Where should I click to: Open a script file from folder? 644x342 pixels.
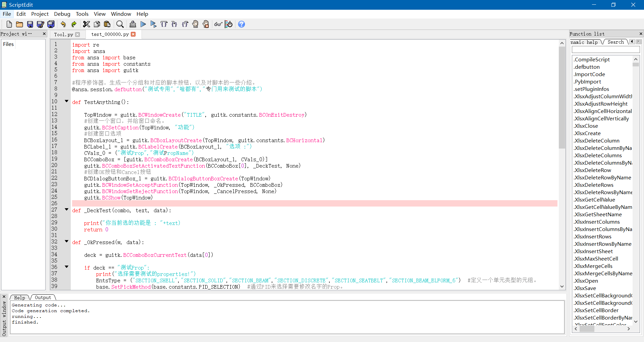click(19, 24)
